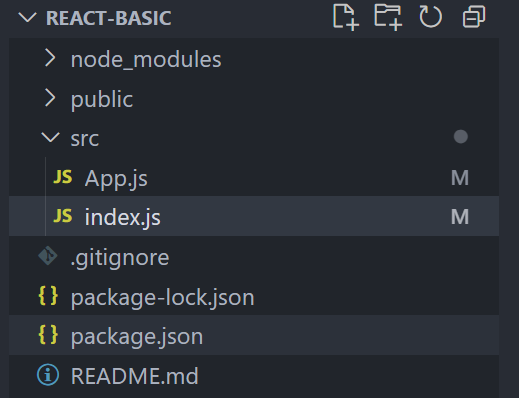Click the New Folder icon
519x398 pixels.
[x=388, y=17]
